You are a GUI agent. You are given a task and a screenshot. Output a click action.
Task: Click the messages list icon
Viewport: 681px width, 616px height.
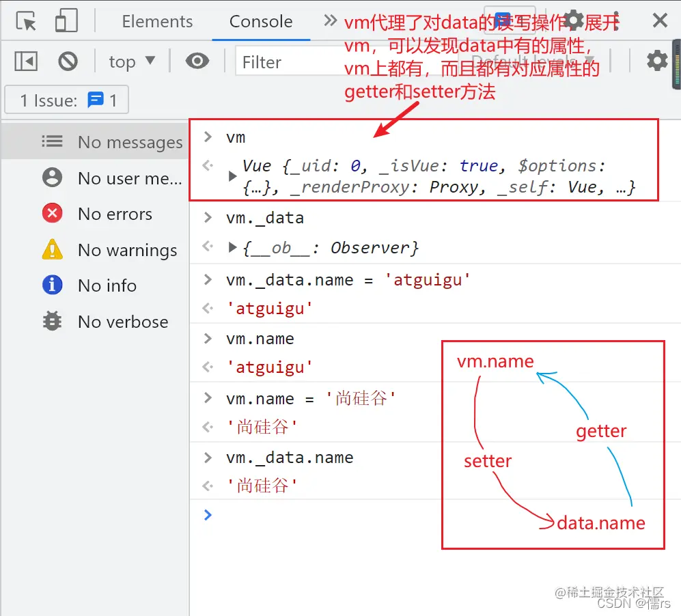click(52, 141)
